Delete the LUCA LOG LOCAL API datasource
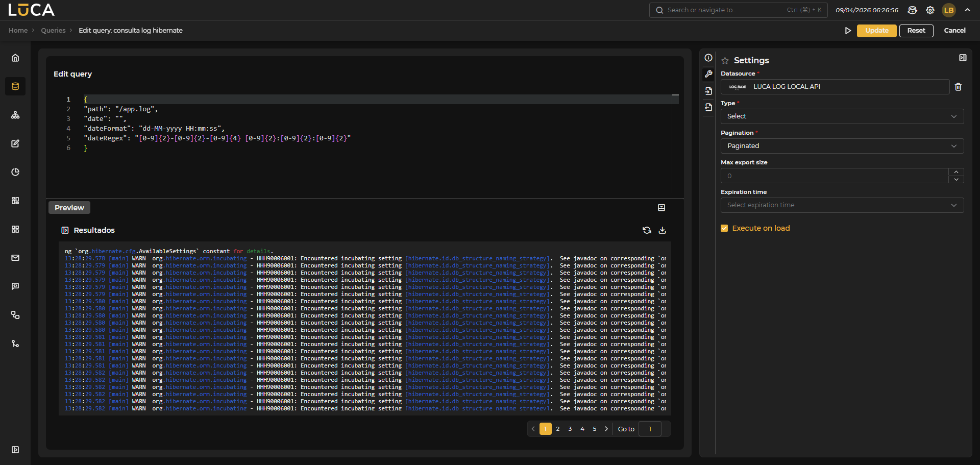The height and width of the screenshot is (465, 980). pyautogui.click(x=958, y=87)
